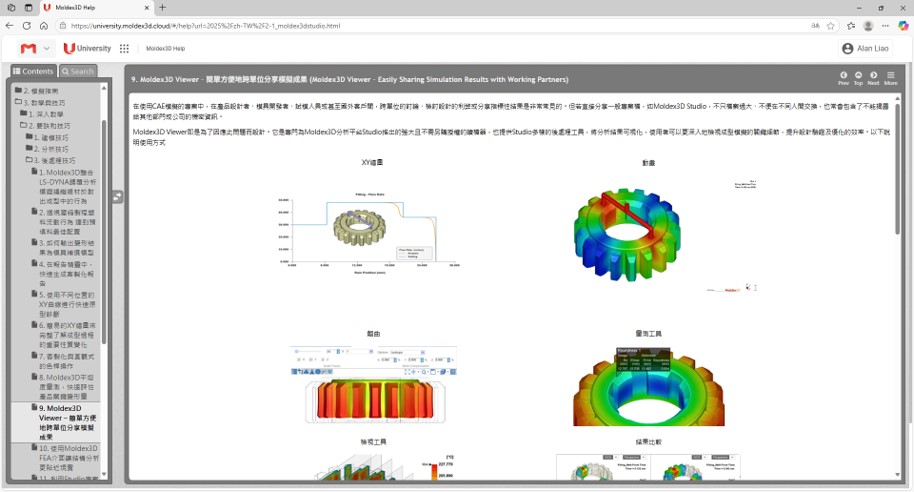Viewport: 914px width, 492px height.
Task: Click the red Moldex3D M logo
Action: pyautogui.click(x=29, y=48)
